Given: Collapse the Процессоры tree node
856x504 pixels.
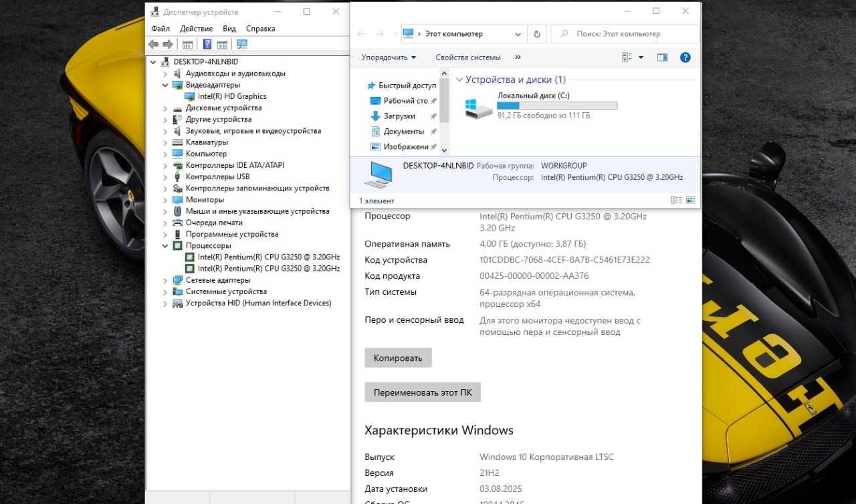Looking at the screenshot, I should point(165,245).
